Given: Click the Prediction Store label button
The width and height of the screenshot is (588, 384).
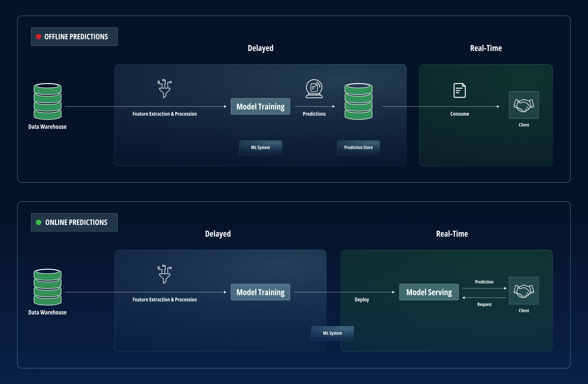Looking at the screenshot, I should tap(358, 148).
